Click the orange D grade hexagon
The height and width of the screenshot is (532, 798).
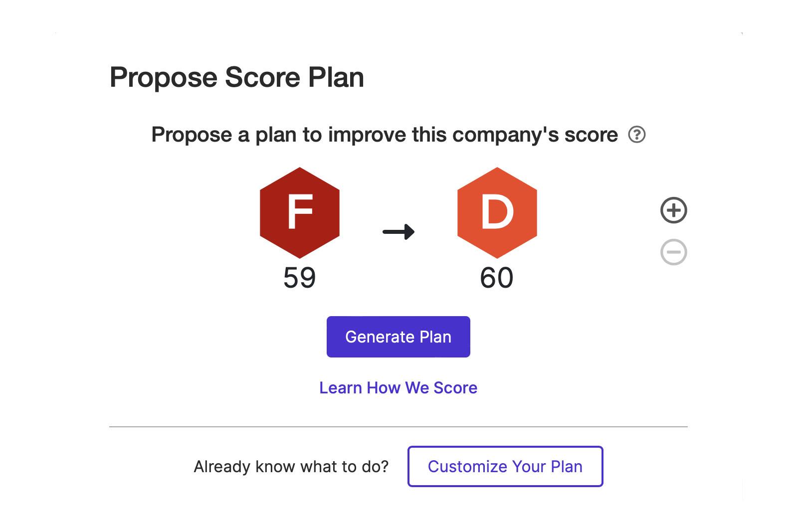tap(497, 213)
